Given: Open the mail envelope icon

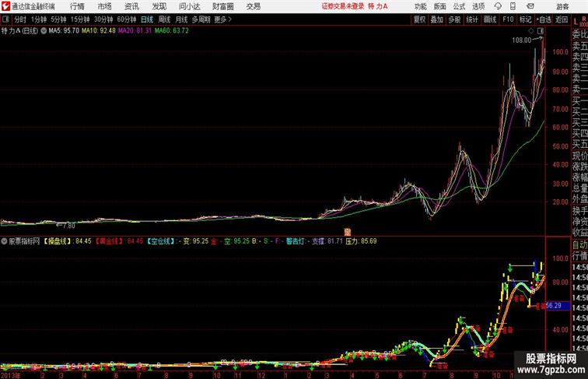Looking at the screenshot, I should pos(530,6).
